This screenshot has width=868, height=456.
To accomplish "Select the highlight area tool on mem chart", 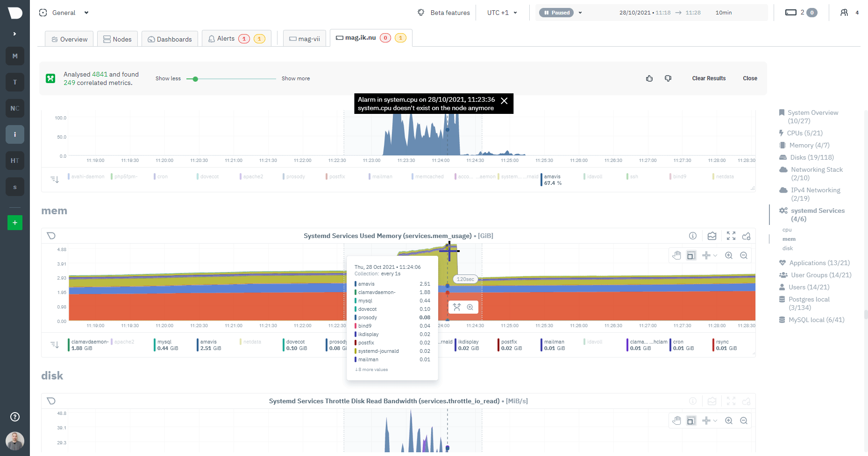I will click(691, 255).
